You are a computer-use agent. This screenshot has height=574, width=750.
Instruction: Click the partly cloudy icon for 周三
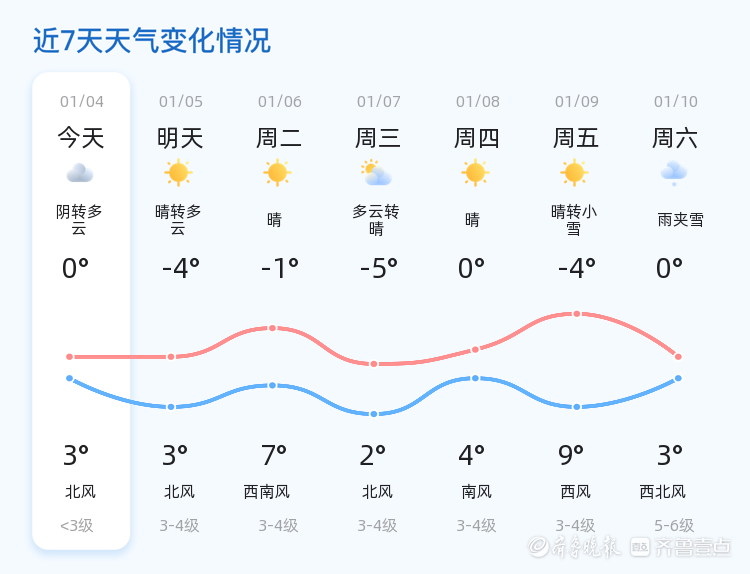(376, 174)
